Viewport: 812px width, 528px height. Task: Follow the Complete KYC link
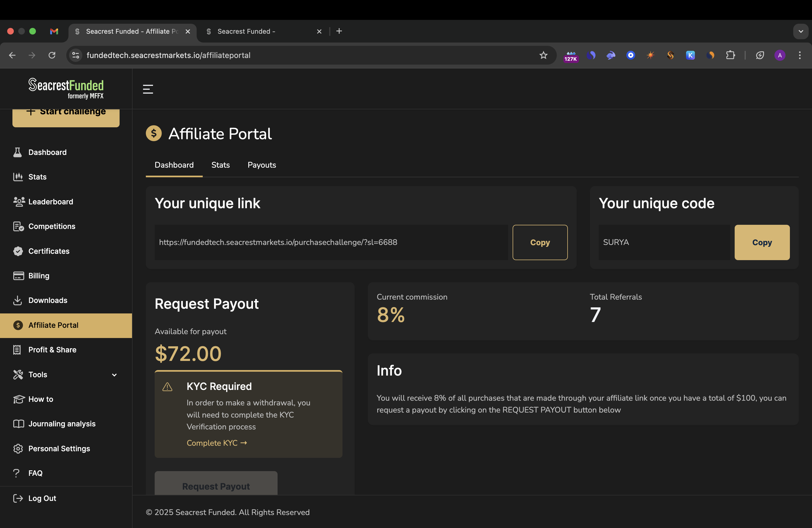(x=217, y=443)
